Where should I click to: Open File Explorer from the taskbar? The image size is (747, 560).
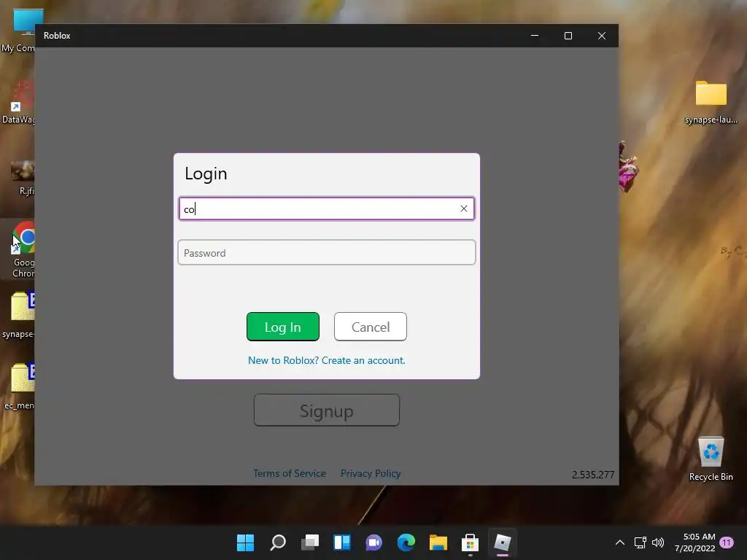tap(438, 542)
